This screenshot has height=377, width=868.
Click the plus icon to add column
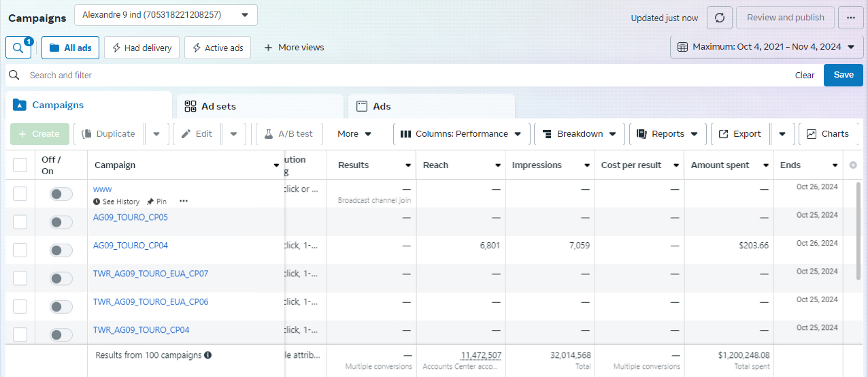click(x=853, y=165)
